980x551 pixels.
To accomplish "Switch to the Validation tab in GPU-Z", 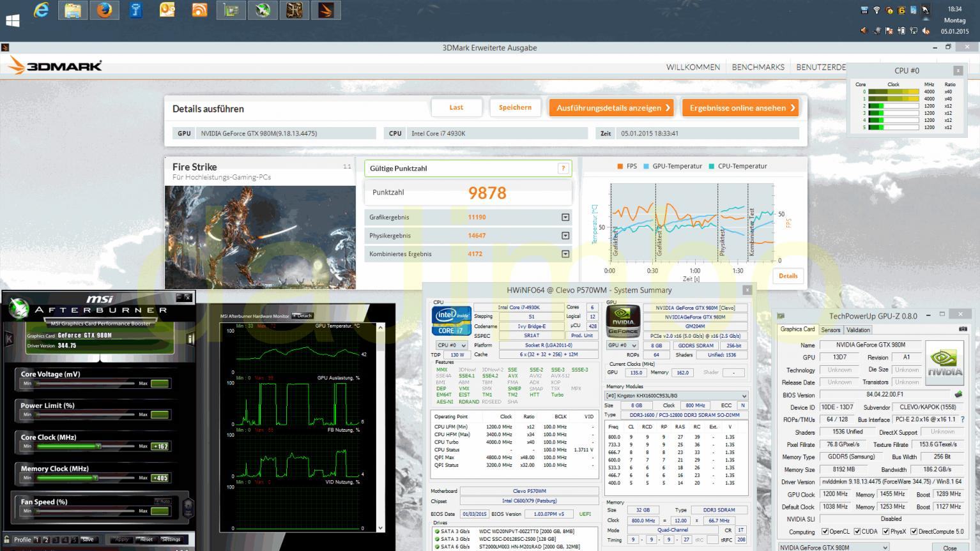I will click(x=858, y=330).
